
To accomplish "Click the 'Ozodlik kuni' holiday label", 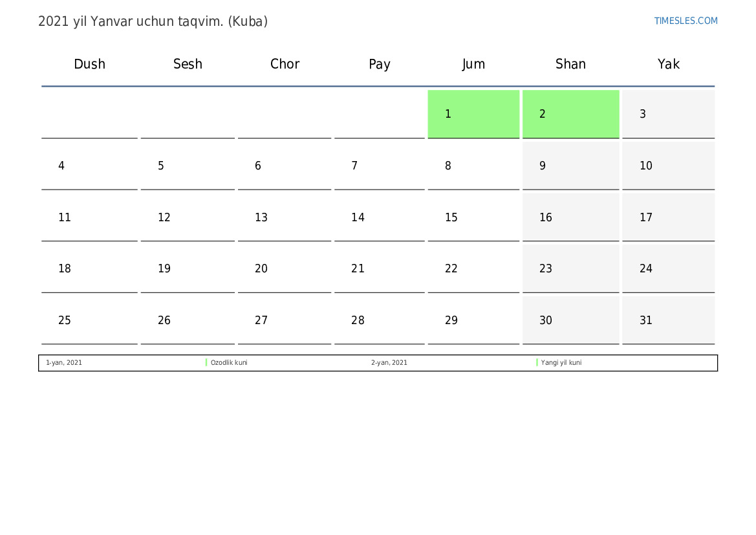I will 229,363.
